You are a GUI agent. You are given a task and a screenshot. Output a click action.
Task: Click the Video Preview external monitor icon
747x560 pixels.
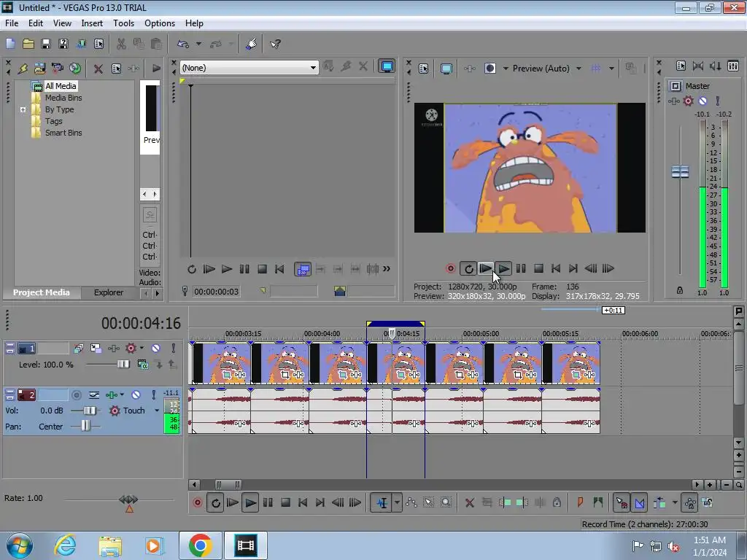point(446,69)
